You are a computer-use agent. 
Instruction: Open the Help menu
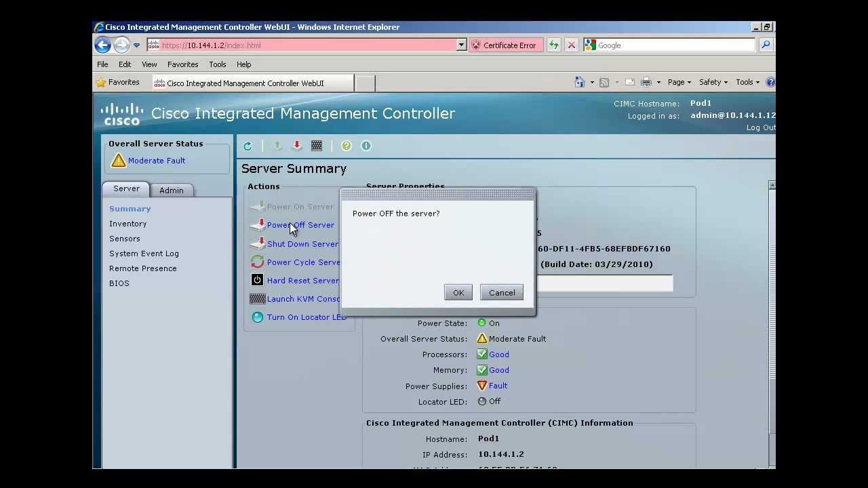click(x=244, y=64)
